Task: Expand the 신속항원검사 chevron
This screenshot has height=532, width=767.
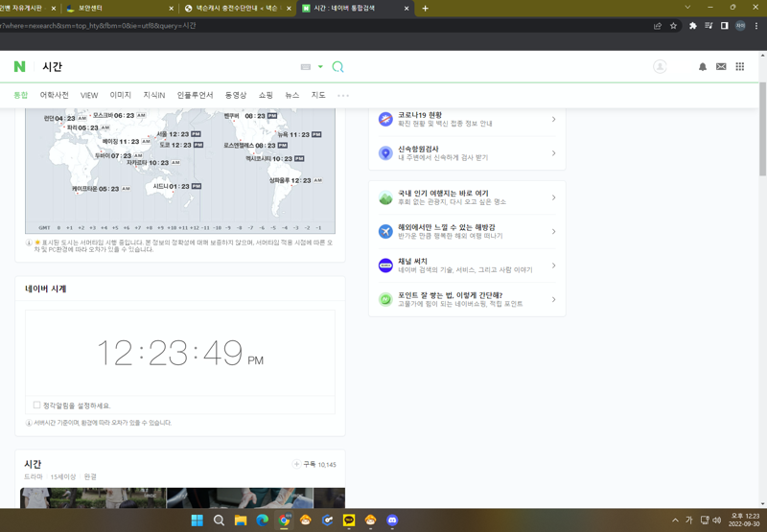Action: pos(554,153)
